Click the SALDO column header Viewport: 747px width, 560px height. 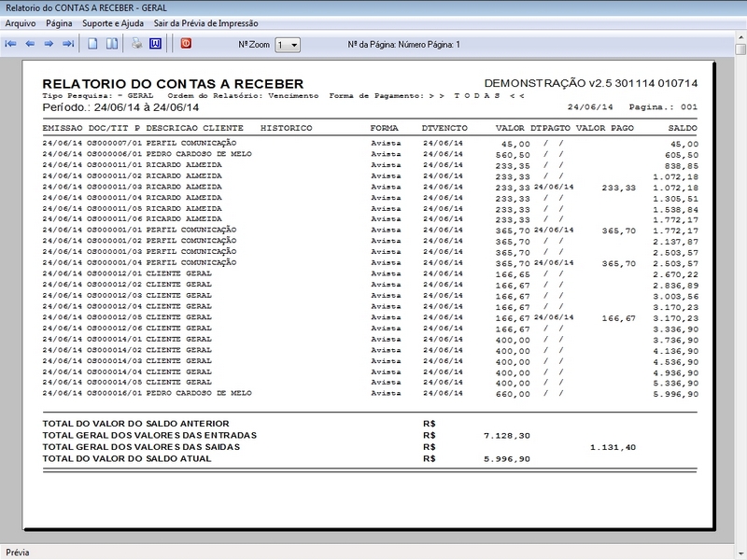(683, 128)
